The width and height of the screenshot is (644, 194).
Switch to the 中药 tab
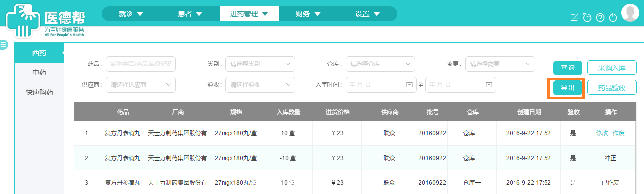[39, 72]
